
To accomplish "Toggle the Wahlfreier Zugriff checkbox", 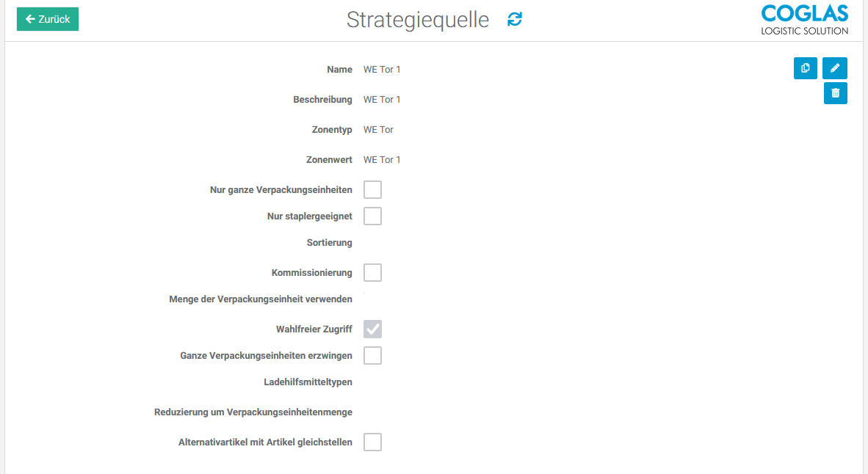I will tap(372, 329).
